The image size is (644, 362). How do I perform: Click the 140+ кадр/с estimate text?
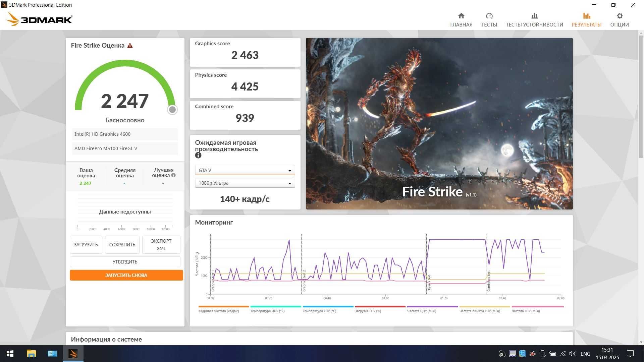point(245,199)
